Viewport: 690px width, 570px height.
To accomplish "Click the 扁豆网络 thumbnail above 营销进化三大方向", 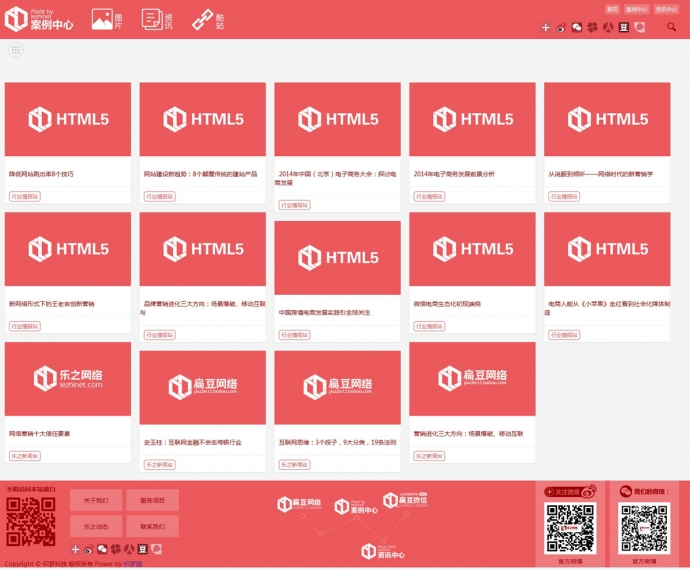I will coord(472,379).
